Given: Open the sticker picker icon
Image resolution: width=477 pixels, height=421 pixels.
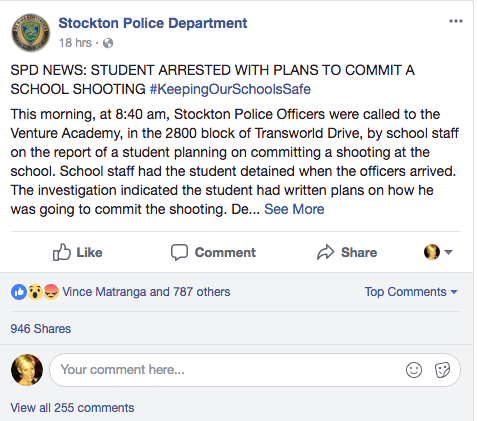Looking at the screenshot, I should [442, 370].
